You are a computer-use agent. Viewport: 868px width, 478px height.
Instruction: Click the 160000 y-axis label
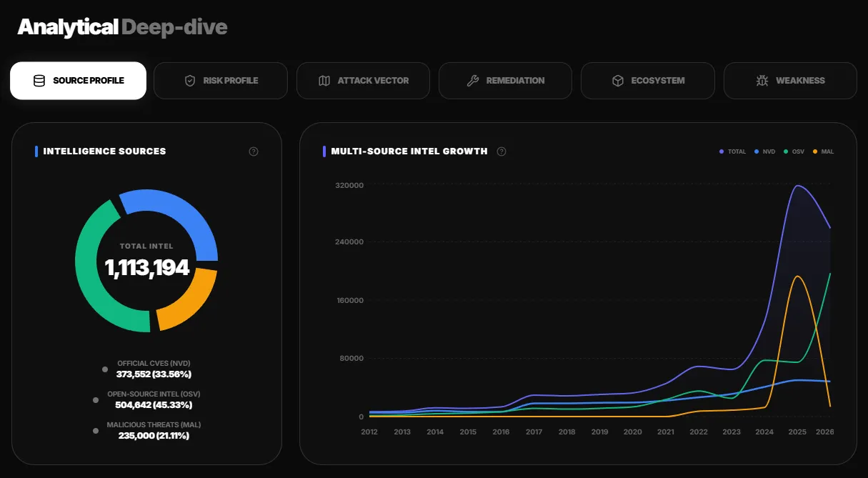pos(350,301)
